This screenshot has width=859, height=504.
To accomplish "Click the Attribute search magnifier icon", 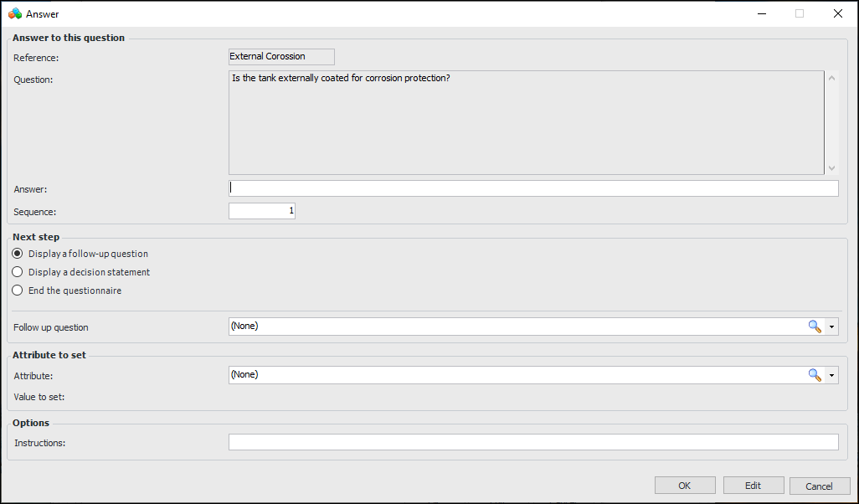I will [814, 375].
